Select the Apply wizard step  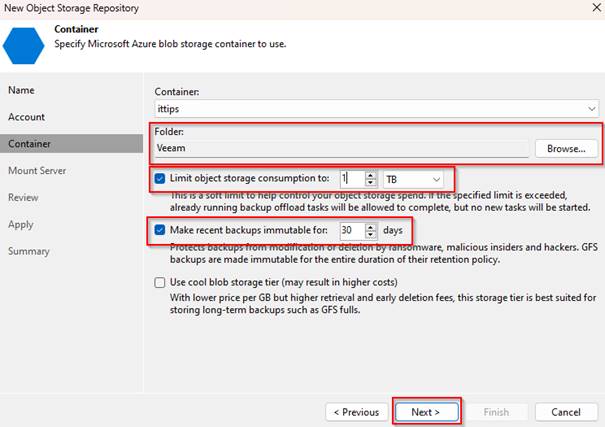click(x=21, y=224)
